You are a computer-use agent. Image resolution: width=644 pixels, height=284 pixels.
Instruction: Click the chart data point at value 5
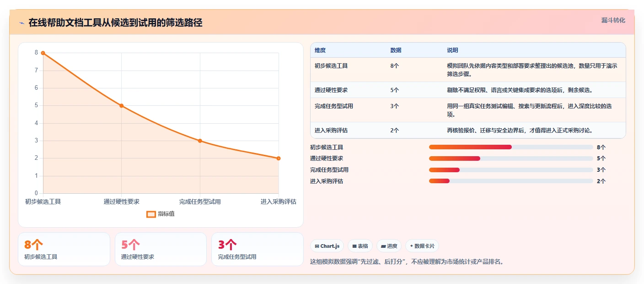pyautogui.click(x=122, y=106)
